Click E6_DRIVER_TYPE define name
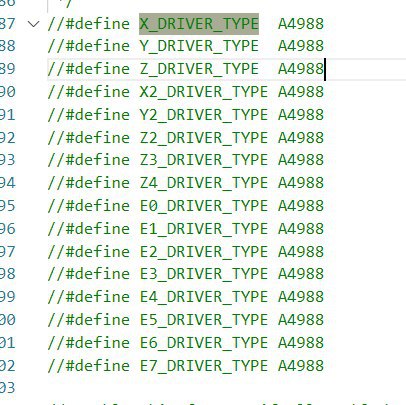 coord(204,343)
